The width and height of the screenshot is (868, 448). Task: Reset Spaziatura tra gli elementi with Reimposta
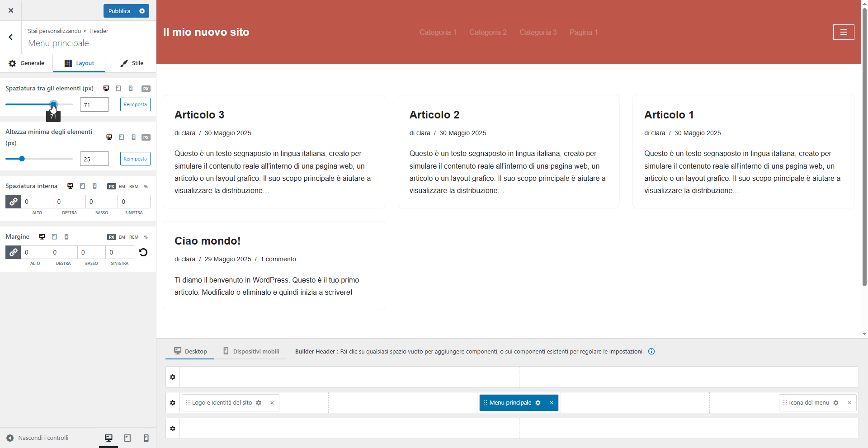coord(135,104)
